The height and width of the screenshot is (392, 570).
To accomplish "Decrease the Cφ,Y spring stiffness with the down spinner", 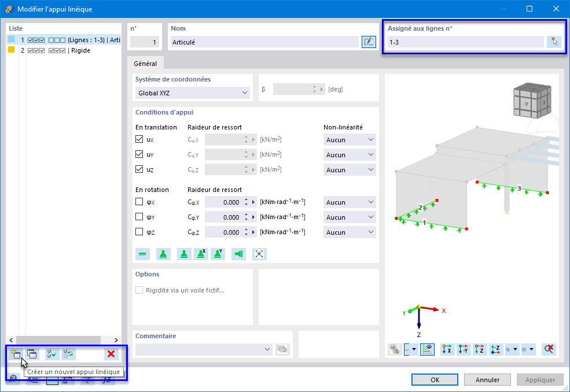I will point(246,220).
